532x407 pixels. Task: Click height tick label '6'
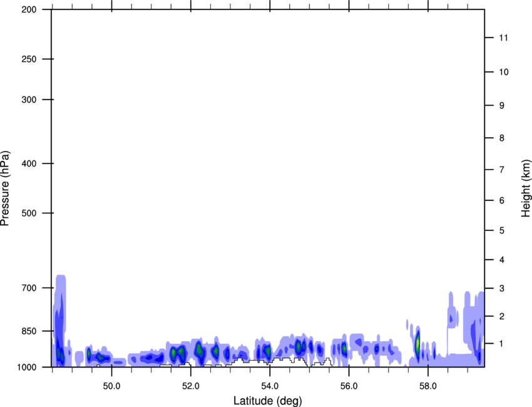point(502,200)
